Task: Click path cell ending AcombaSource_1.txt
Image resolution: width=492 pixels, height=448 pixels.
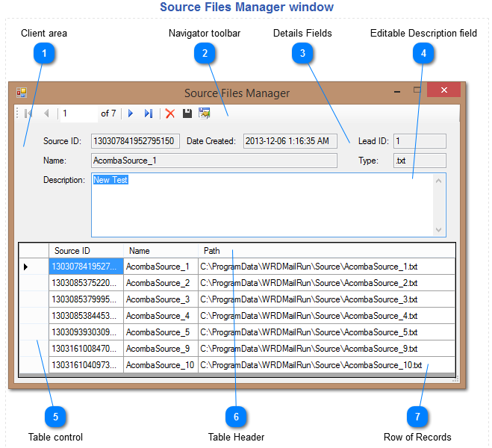Action: click(x=327, y=267)
